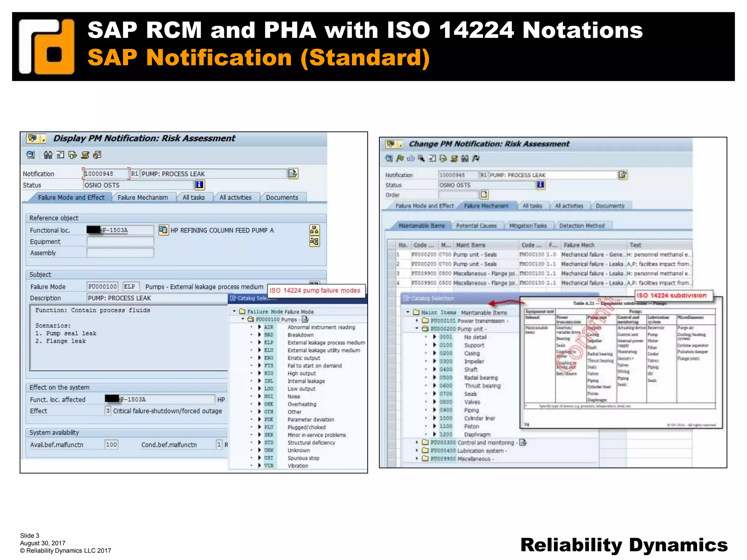Image resolution: width=747 pixels, height=560 pixels.
Task: Collapse the PU000100 Pumps catalog folder
Action: coord(243,319)
